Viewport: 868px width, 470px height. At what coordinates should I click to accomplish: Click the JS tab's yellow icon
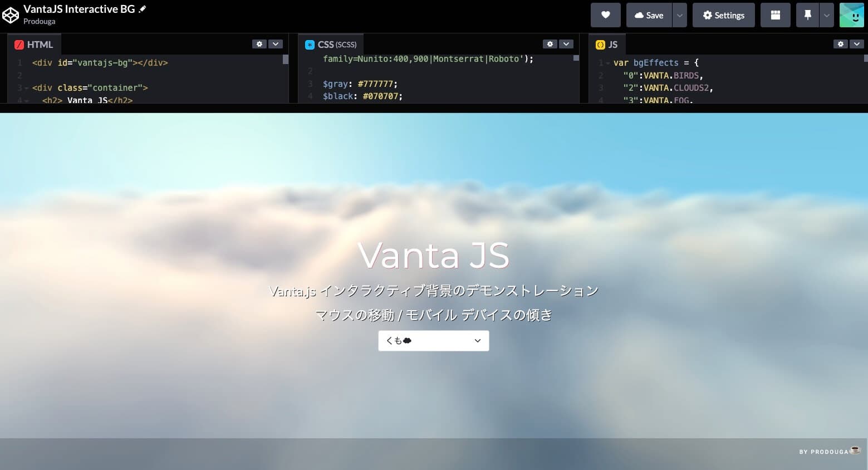click(600, 45)
